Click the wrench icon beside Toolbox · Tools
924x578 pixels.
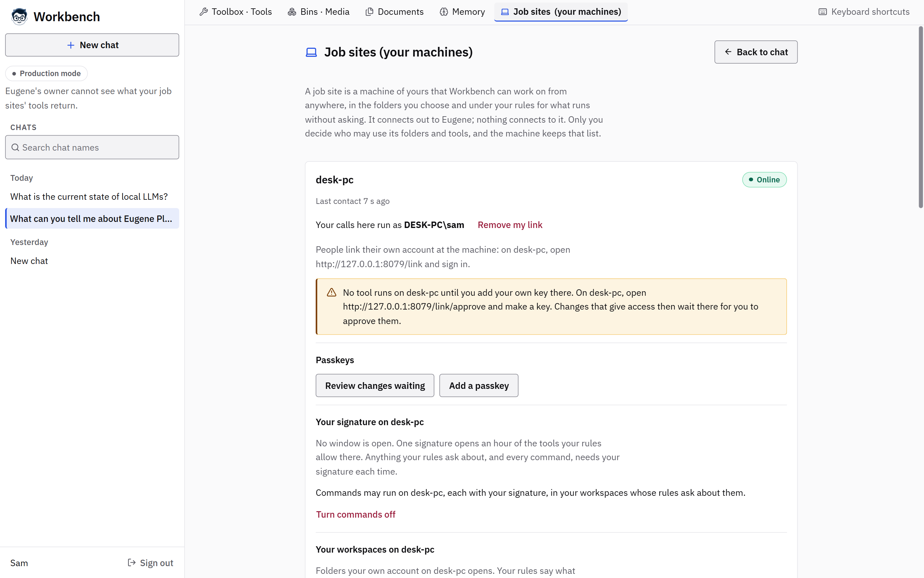click(x=203, y=12)
